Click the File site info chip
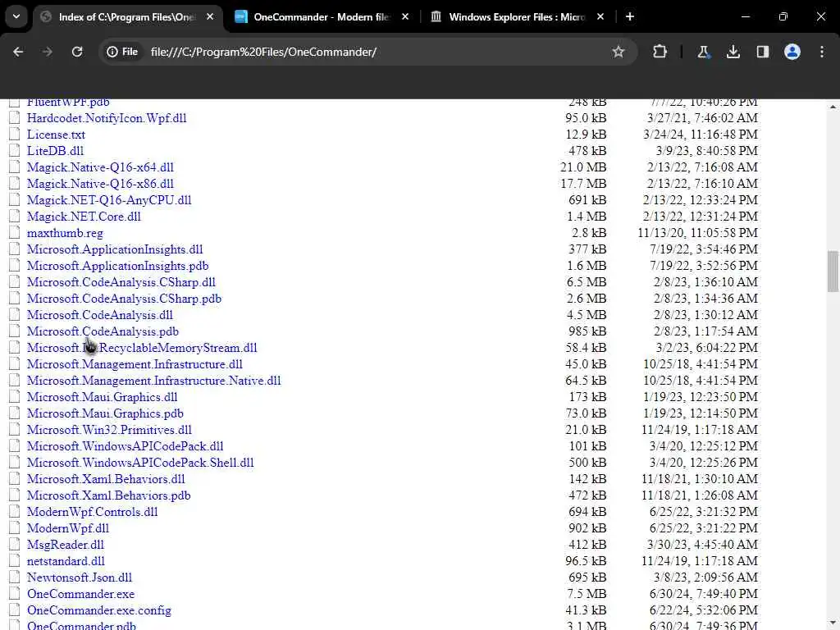 click(123, 52)
